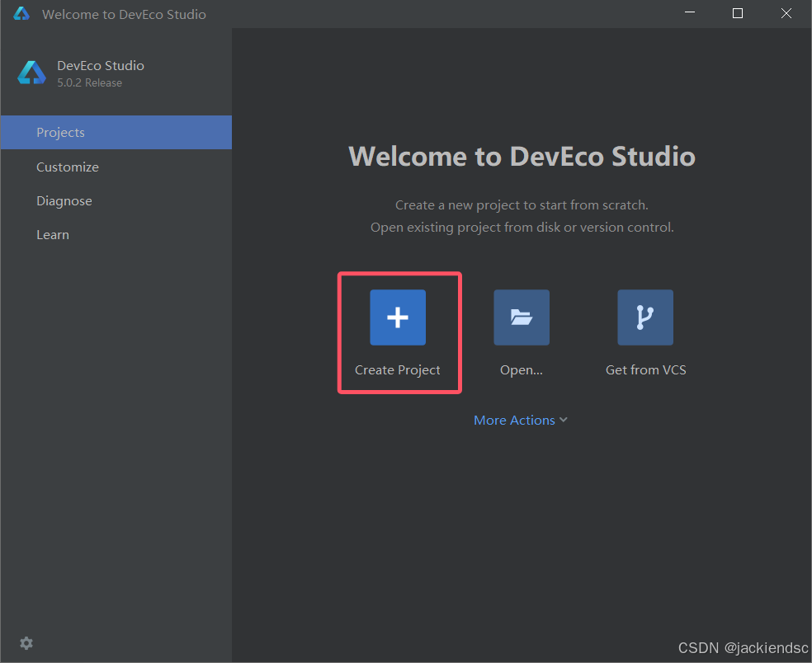The height and width of the screenshot is (663, 812).
Task: Go to the Learn tab
Action: (116, 235)
